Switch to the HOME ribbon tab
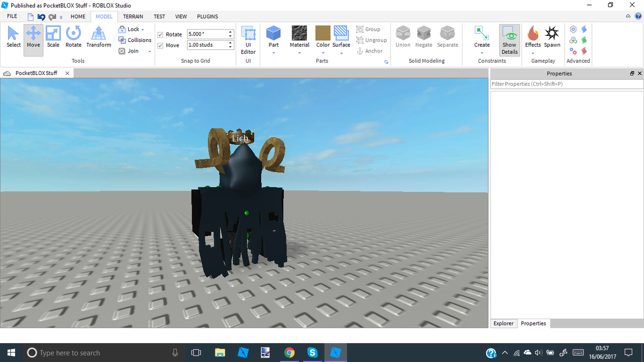Screen dimensions: 644x362 (x=78, y=17)
